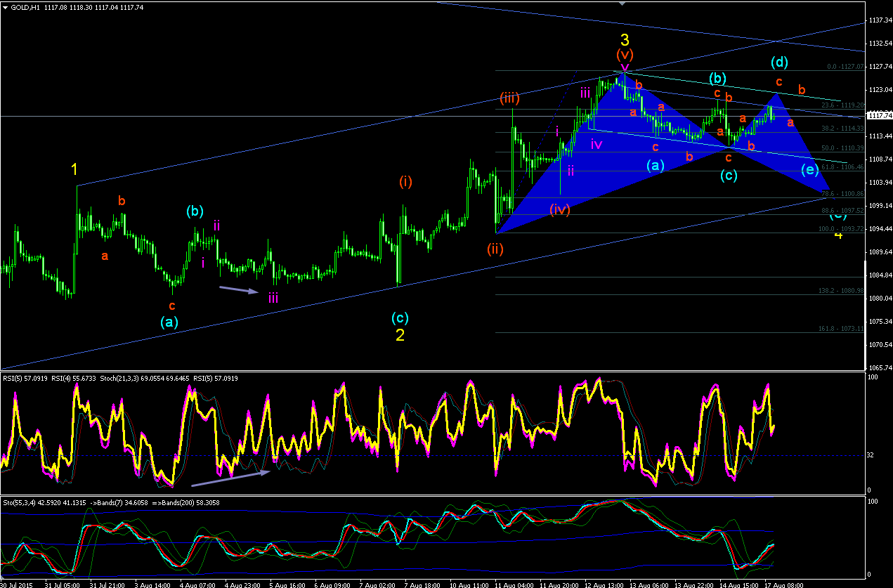Select the magenta iv wave label
Image resolution: width=893 pixels, height=588 pixels.
click(x=596, y=145)
